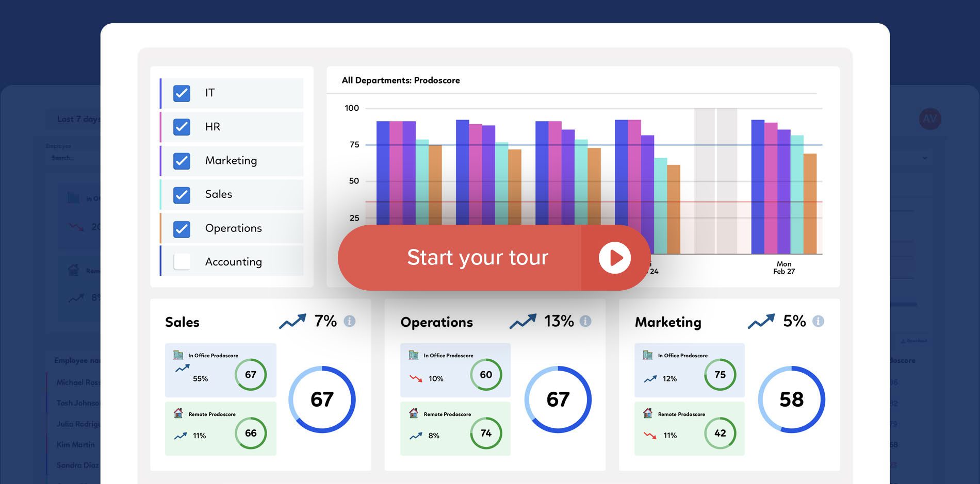
Task: Click the AV avatar in background window
Action: point(930,119)
